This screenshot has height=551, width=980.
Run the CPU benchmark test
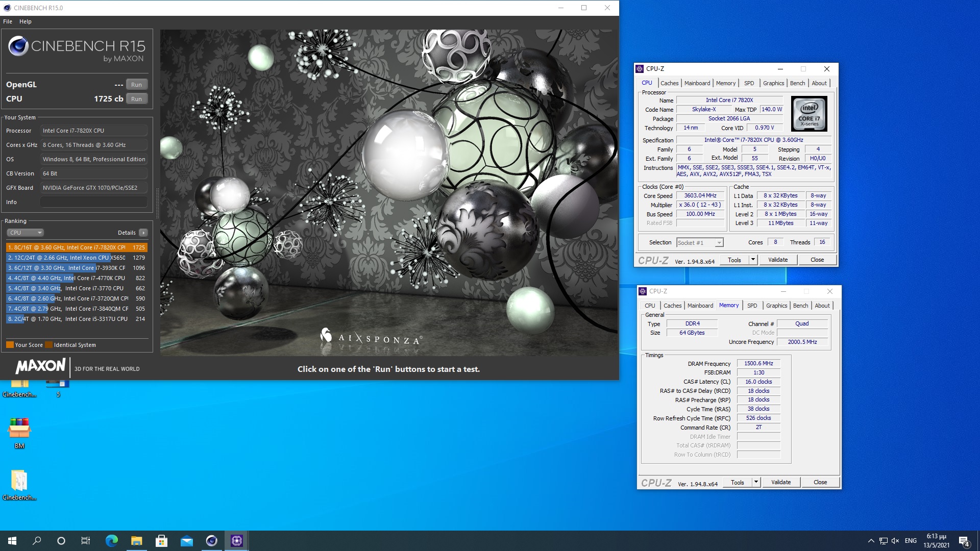point(136,99)
